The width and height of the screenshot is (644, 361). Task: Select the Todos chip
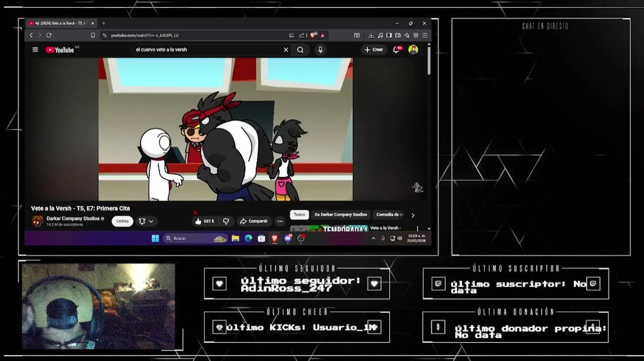[x=299, y=215]
